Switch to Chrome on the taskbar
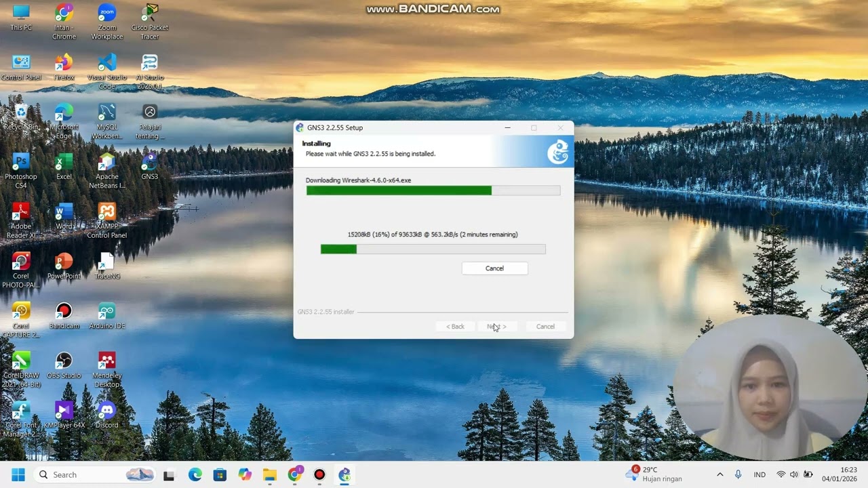The width and height of the screenshot is (868, 488). 295,475
